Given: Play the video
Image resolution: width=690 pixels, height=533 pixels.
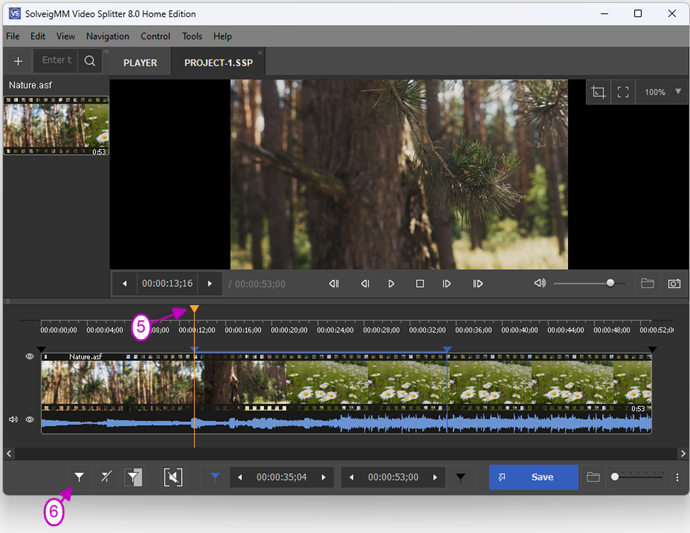Looking at the screenshot, I should click(x=391, y=284).
